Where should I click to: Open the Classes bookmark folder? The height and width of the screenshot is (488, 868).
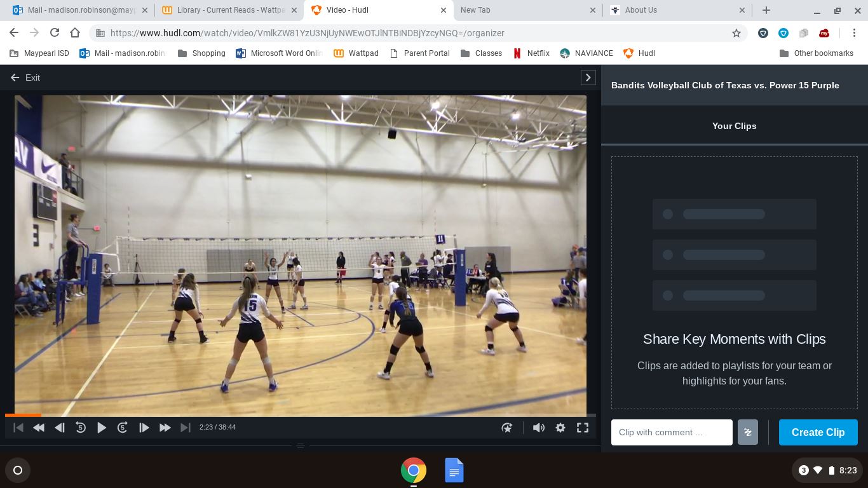481,53
